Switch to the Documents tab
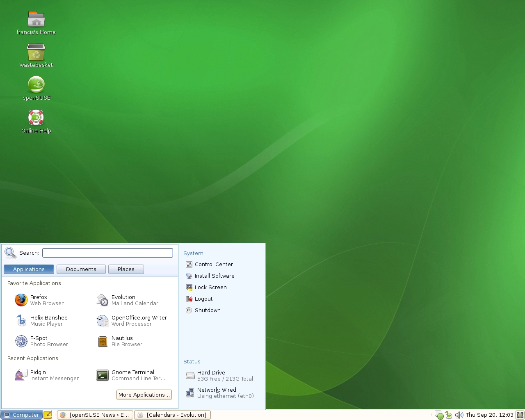Screen dimensions: 525x420 point(81,269)
